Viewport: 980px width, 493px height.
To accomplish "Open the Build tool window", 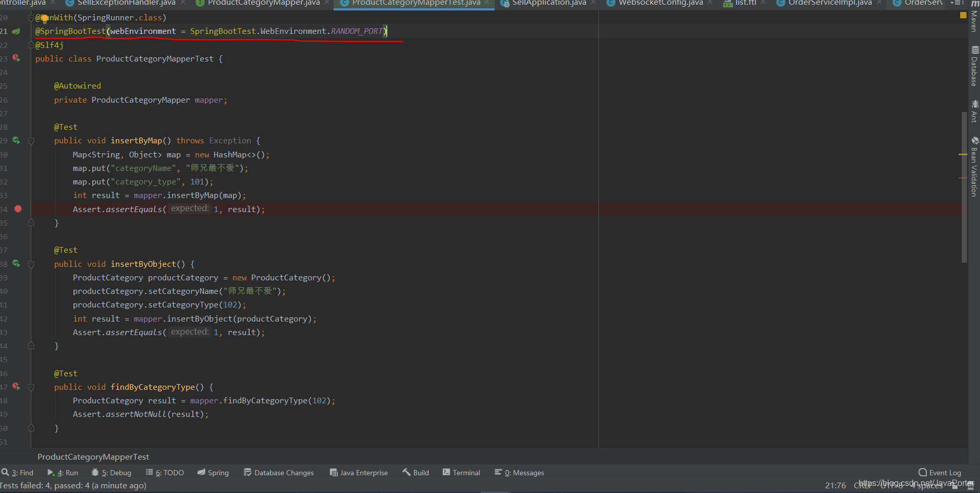I will click(x=415, y=473).
